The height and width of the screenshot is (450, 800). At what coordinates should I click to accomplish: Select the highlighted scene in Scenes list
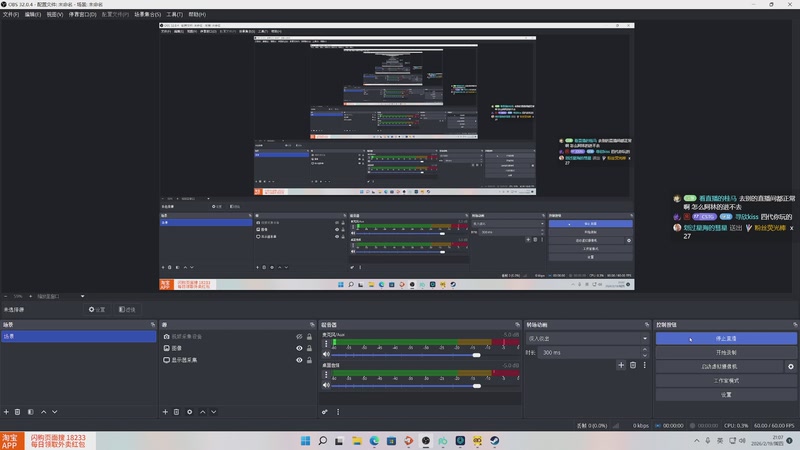(79, 337)
